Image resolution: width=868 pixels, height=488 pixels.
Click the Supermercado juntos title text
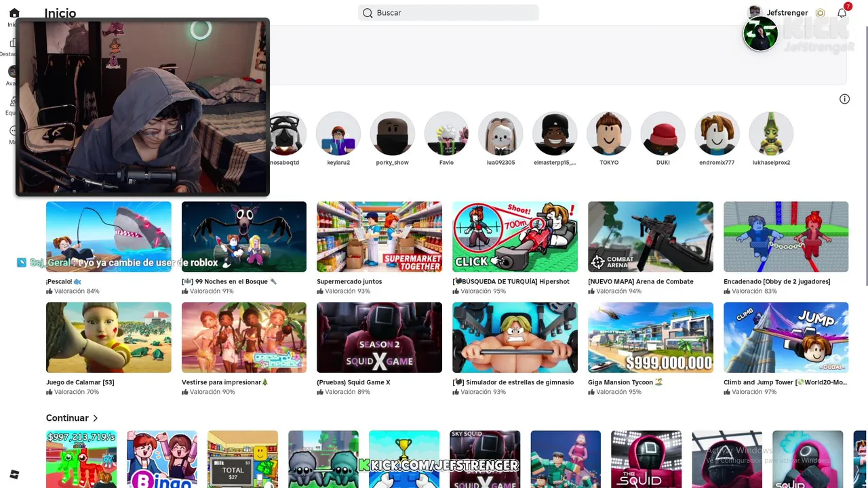[x=349, y=281]
